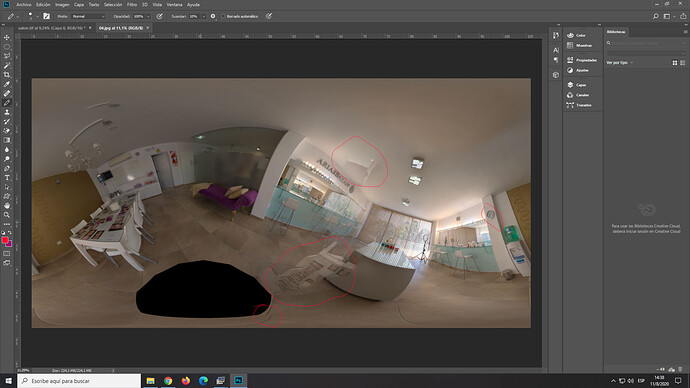Select the Zoom tool in toolbar
This screenshot has width=690, height=388.
tap(7, 215)
